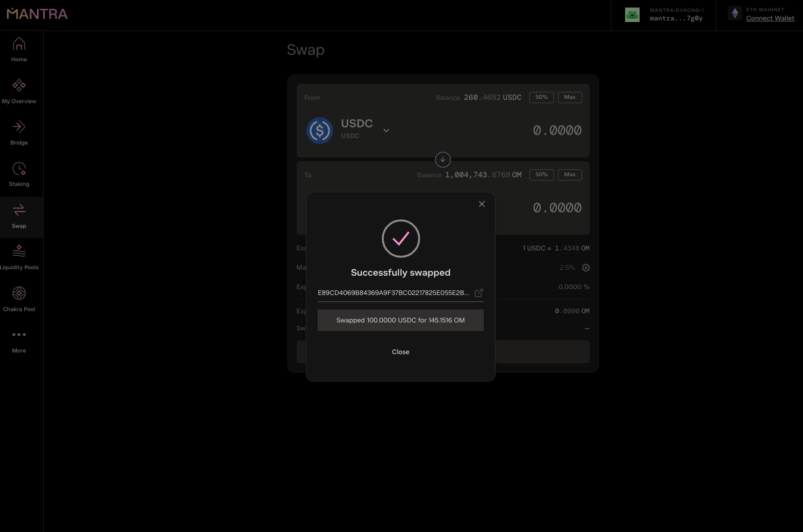Open the USDC token selector dropdown
Screen dimensions: 803x532
[x=386, y=131]
